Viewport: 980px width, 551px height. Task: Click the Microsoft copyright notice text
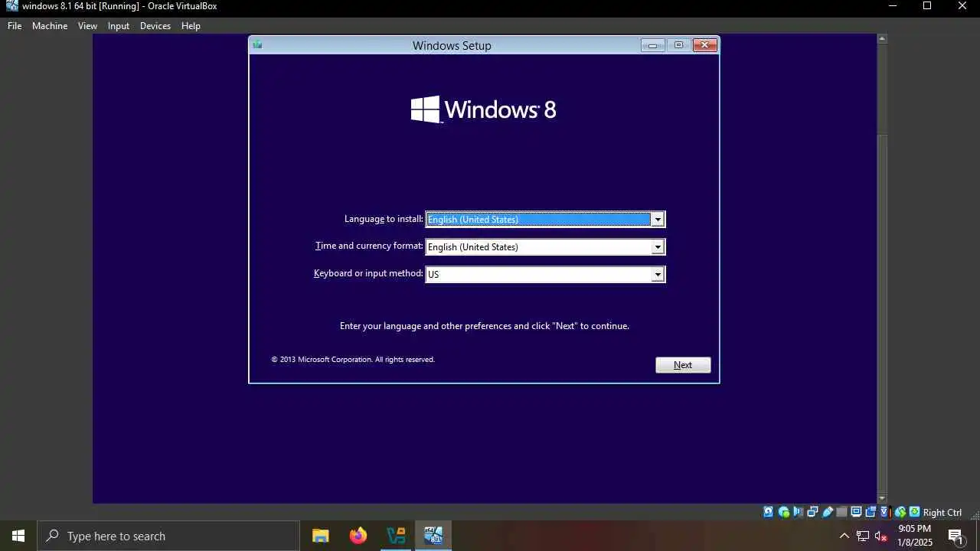[x=353, y=360]
